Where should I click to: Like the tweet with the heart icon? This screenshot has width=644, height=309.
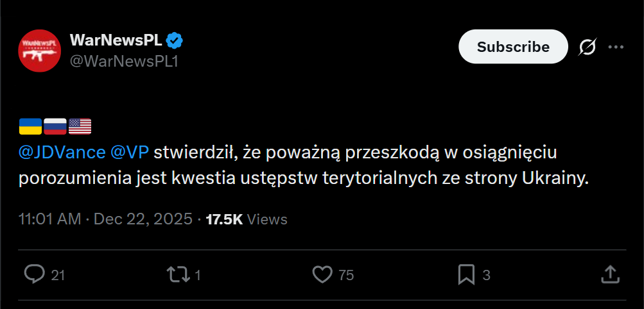[322, 274]
